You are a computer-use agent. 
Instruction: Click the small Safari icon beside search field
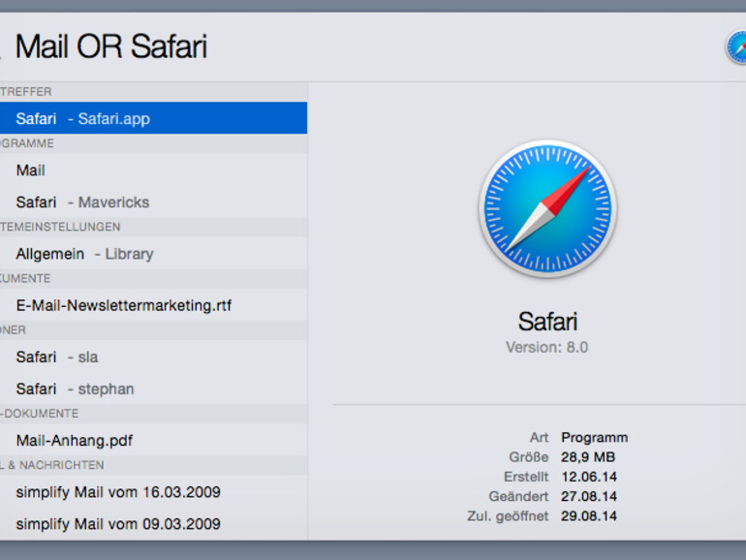tap(736, 47)
